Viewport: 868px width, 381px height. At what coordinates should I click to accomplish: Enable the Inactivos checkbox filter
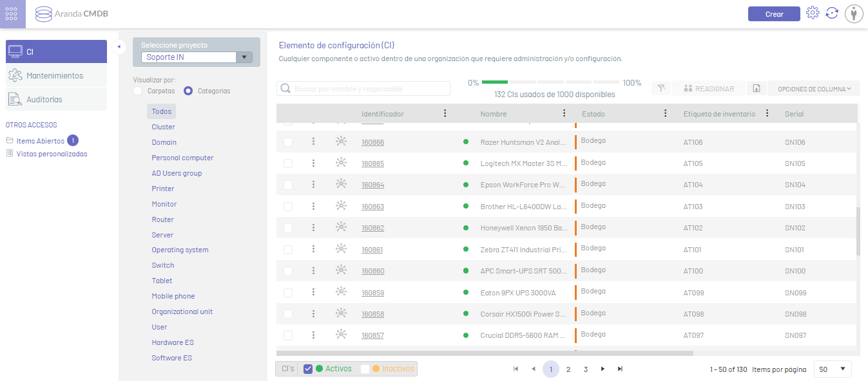point(365,369)
